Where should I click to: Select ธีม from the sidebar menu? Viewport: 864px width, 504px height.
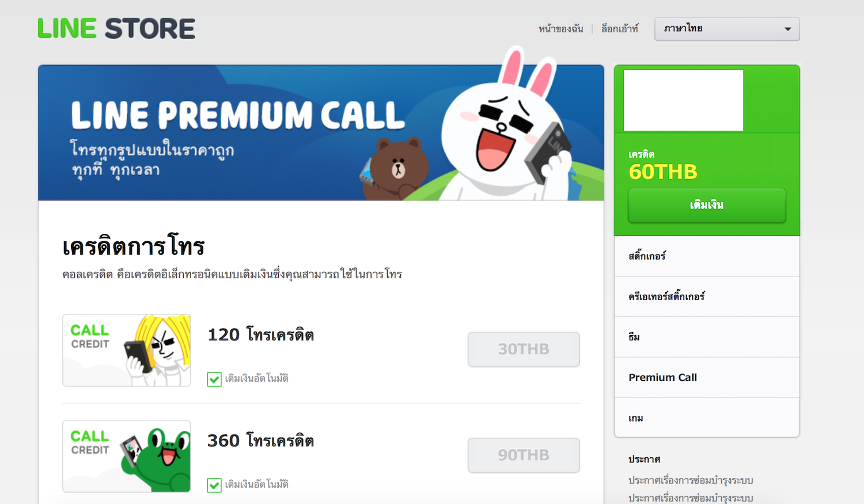point(707,337)
